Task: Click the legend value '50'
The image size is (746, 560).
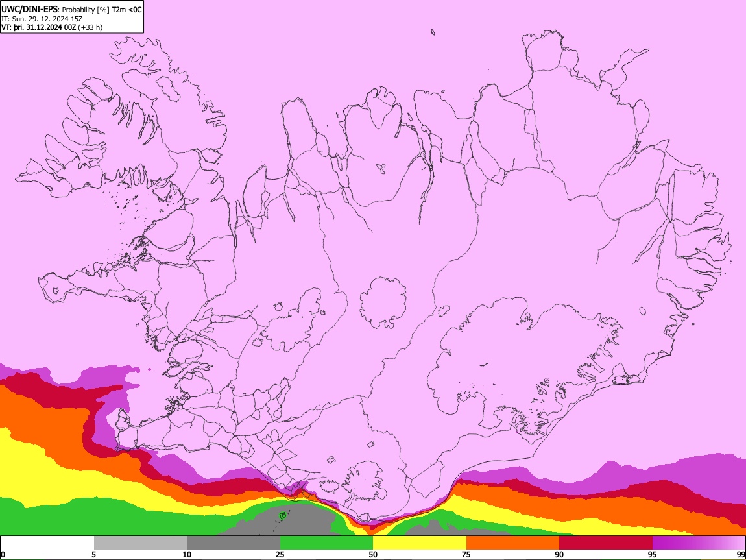Action: tap(373, 555)
